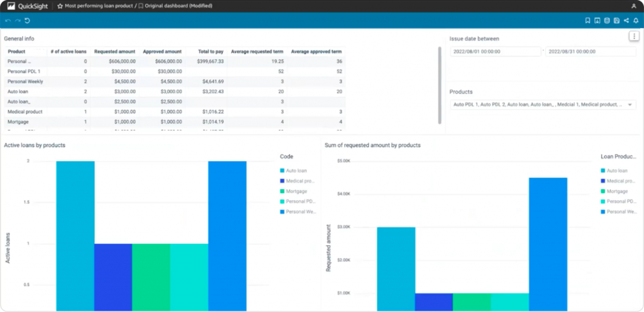This screenshot has width=644, height=312.
Task: Click Medical pro... swatch in Loan Product legend
Action: [x=603, y=181]
